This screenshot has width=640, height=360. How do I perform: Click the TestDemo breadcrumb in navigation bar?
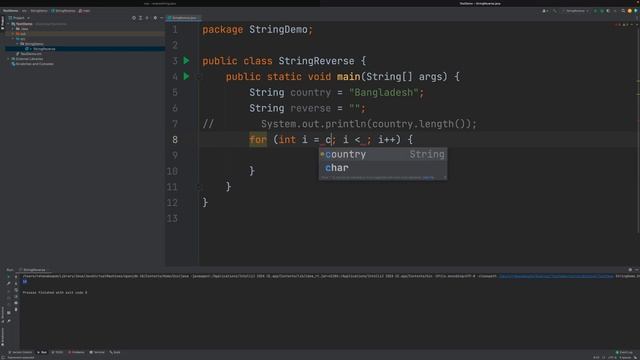pos(11,11)
